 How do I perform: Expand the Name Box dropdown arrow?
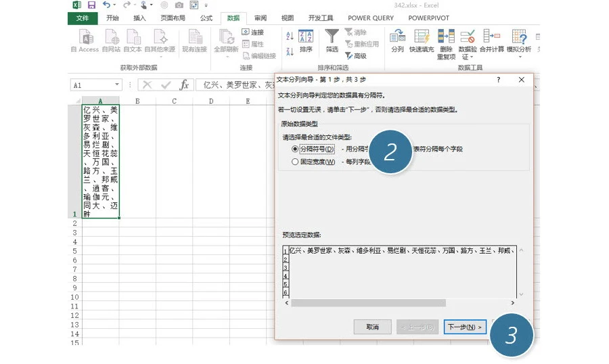point(116,85)
